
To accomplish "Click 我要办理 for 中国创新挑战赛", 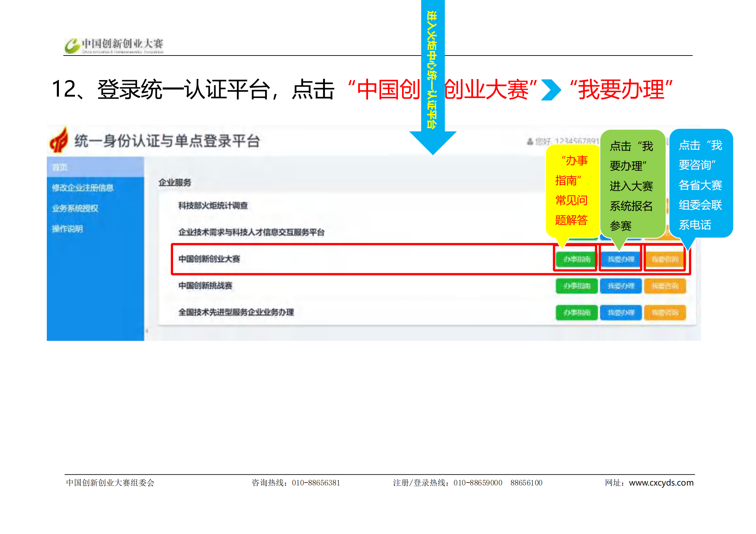I will pyautogui.click(x=621, y=286).
